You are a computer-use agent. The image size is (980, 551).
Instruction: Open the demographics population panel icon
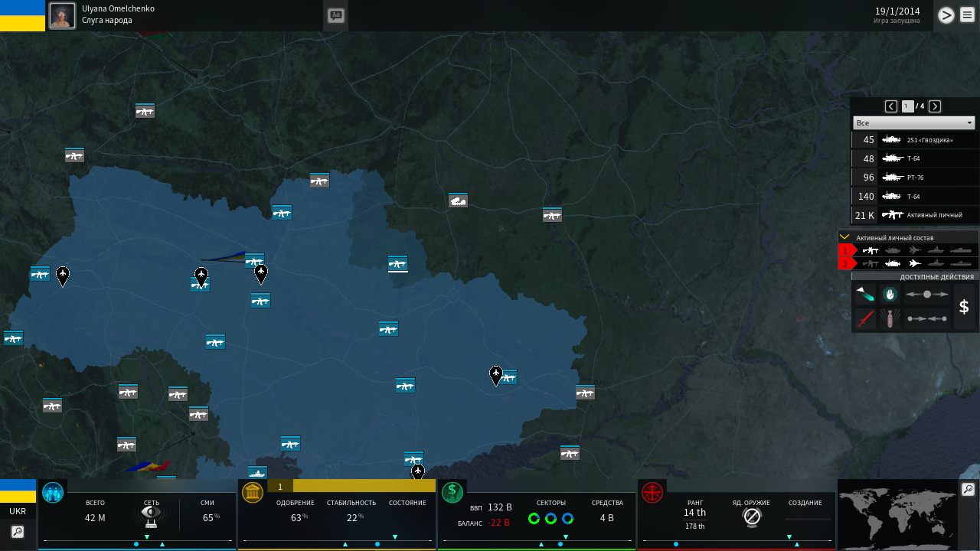pyautogui.click(x=53, y=492)
